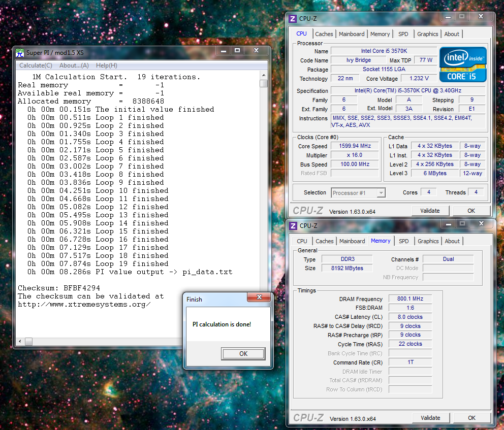504x430 pixels.
Task: Click the DRAM Frequency value 800.1 MHz
Action: coord(410,299)
